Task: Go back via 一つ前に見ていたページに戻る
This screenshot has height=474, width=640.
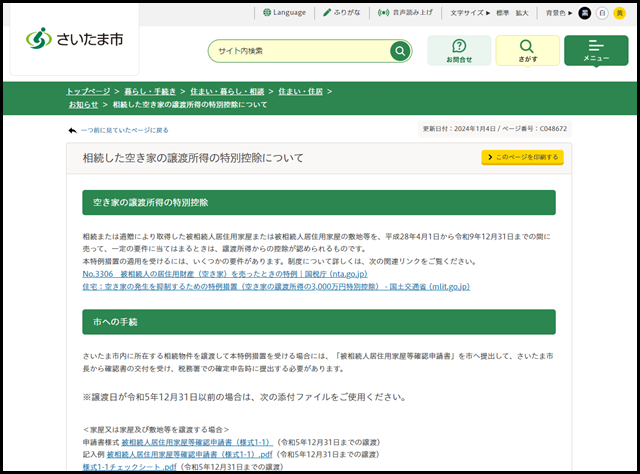Action: coord(124,130)
